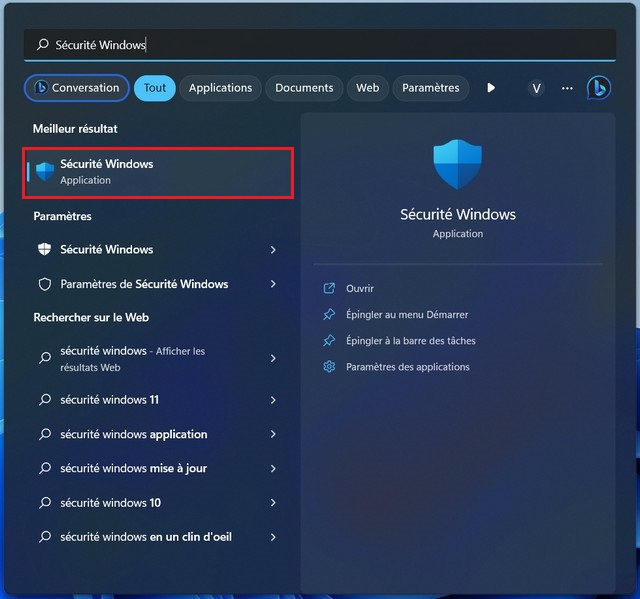640x599 pixels.
Task: Click search icon beside 'Afficher les résultats Web'
Action: click(44, 358)
